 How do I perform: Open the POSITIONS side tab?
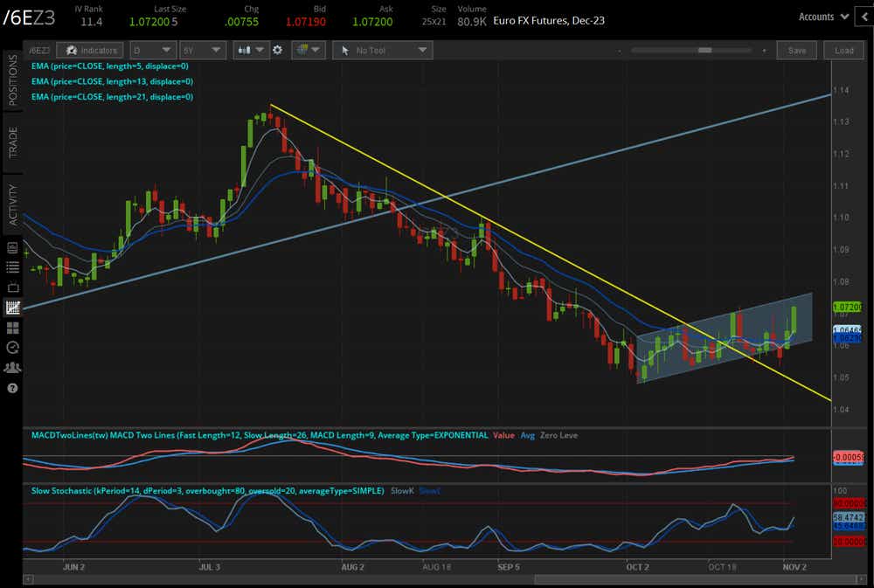[x=12, y=80]
